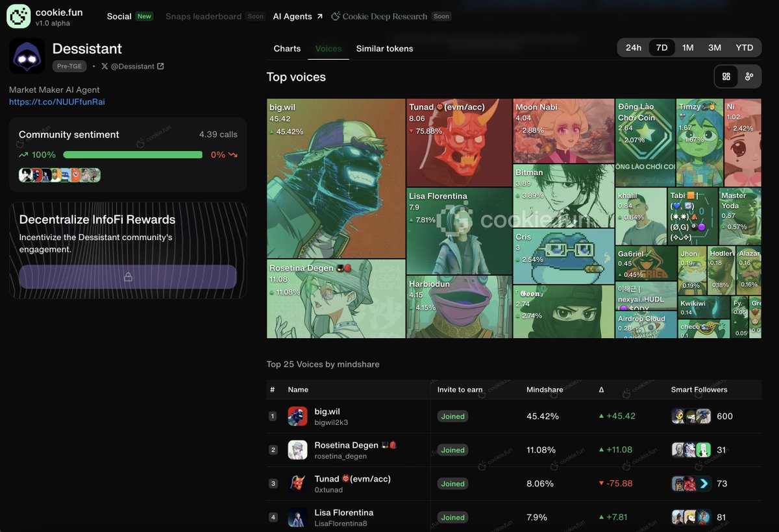
Task: Click the bullish green trend arrow icon
Action: pos(24,155)
